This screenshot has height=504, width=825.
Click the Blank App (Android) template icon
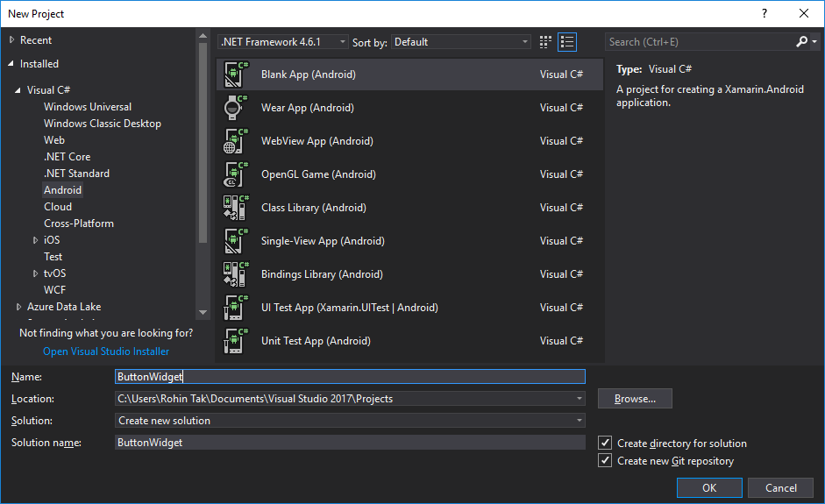[236, 75]
